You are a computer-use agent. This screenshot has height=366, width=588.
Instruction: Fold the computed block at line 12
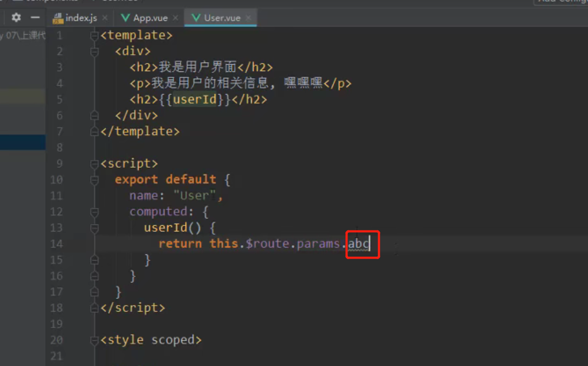point(94,212)
